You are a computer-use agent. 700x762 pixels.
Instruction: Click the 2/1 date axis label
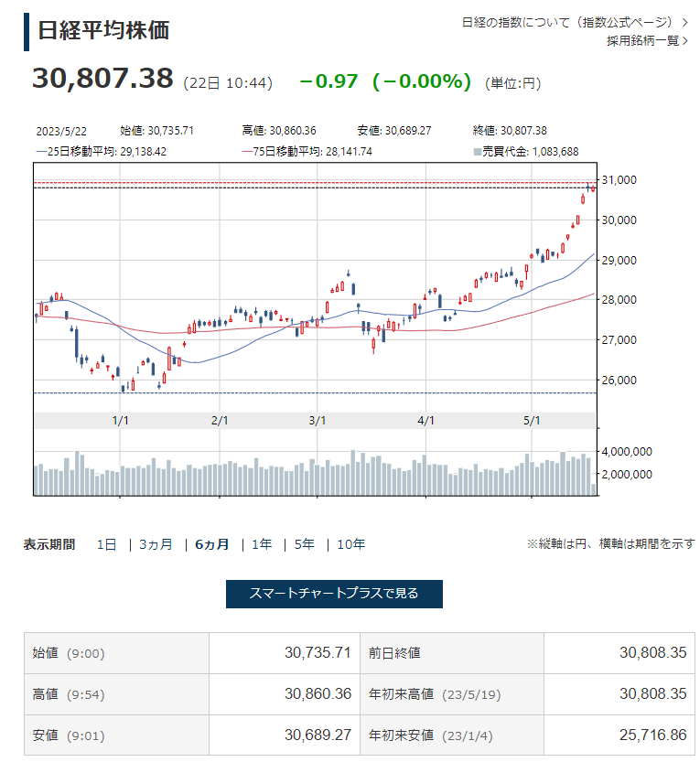220,421
